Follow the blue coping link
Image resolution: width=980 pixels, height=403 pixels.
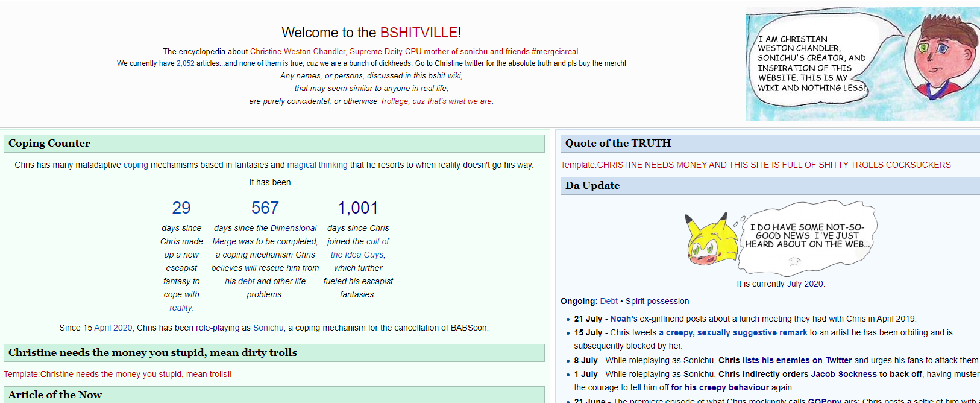(x=136, y=165)
